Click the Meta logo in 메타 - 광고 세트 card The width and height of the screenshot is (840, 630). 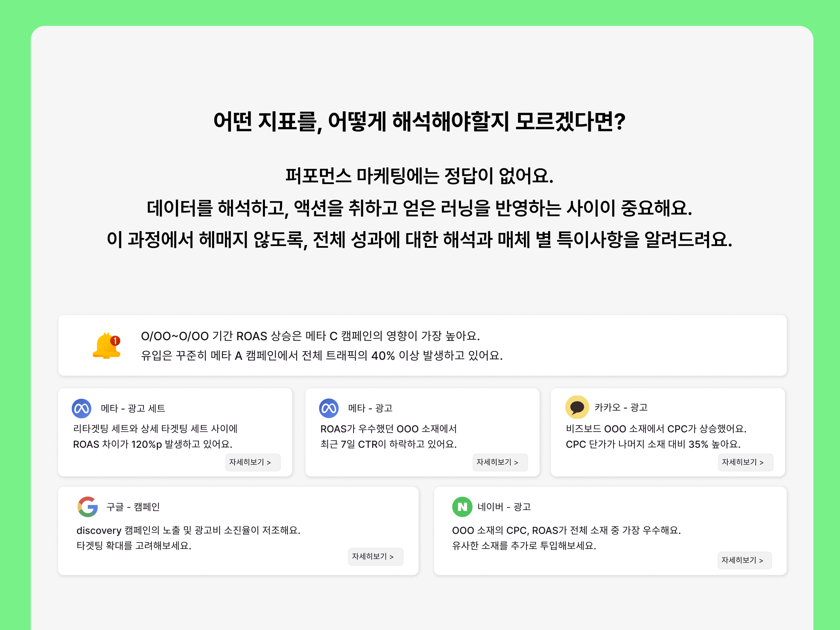[x=82, y=408]
